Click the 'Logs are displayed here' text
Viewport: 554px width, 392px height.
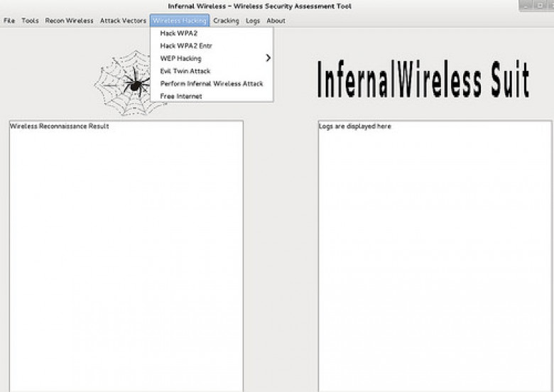tap(354, 126)
